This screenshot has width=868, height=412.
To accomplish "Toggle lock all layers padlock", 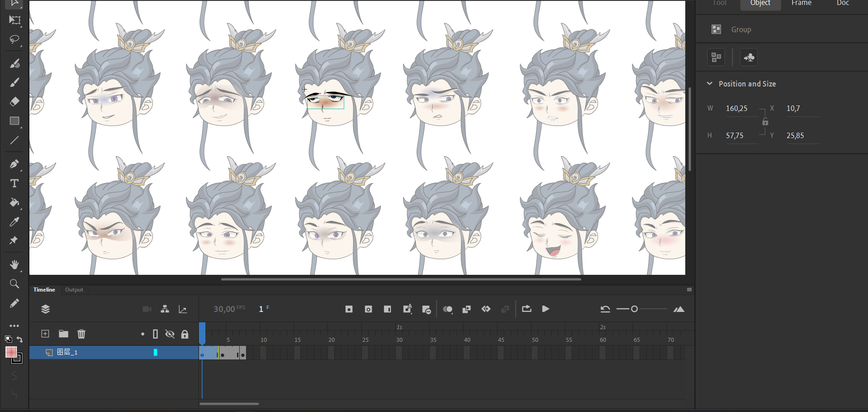I will click(185, 334).
